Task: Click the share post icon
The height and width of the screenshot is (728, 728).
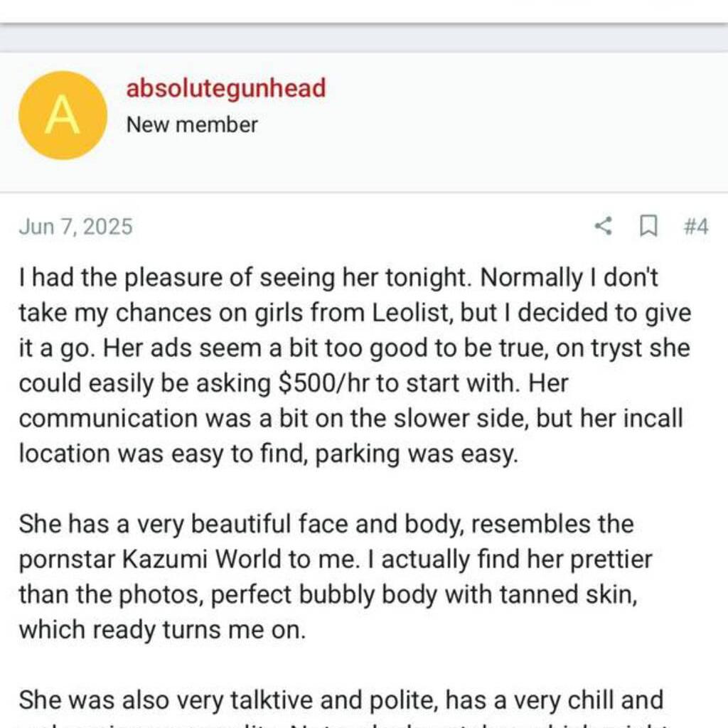Action: 603,227
